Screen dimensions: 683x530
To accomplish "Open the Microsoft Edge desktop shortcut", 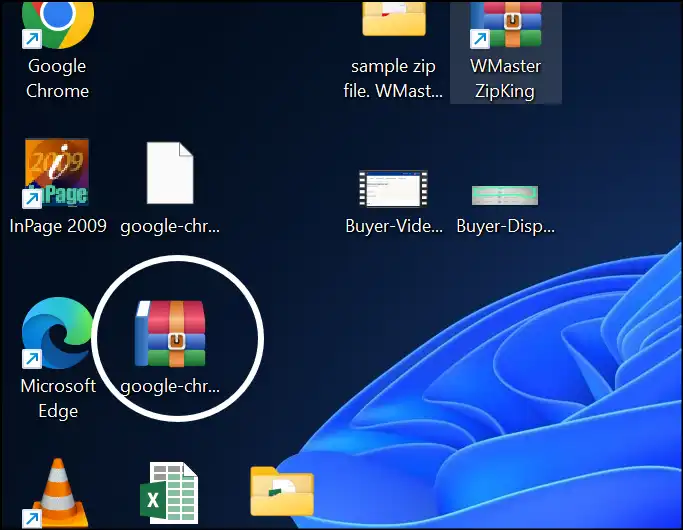I will tap(57, 333).
